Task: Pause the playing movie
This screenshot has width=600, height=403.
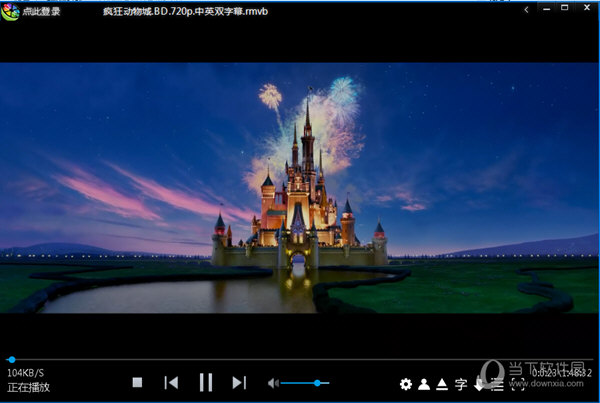Action: click(205, 383)
